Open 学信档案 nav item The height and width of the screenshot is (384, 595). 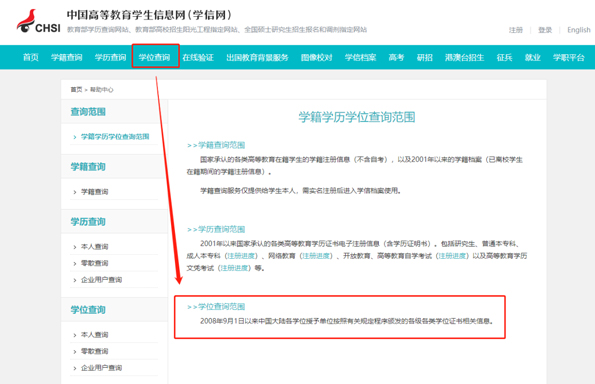click(x=360, y=57)
